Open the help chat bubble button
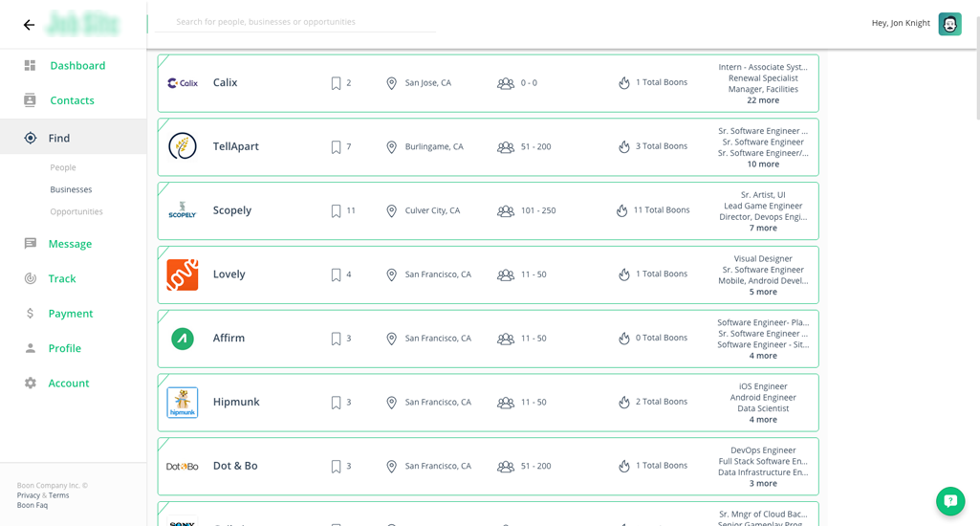The image size is (980, 526). [950, 501]
